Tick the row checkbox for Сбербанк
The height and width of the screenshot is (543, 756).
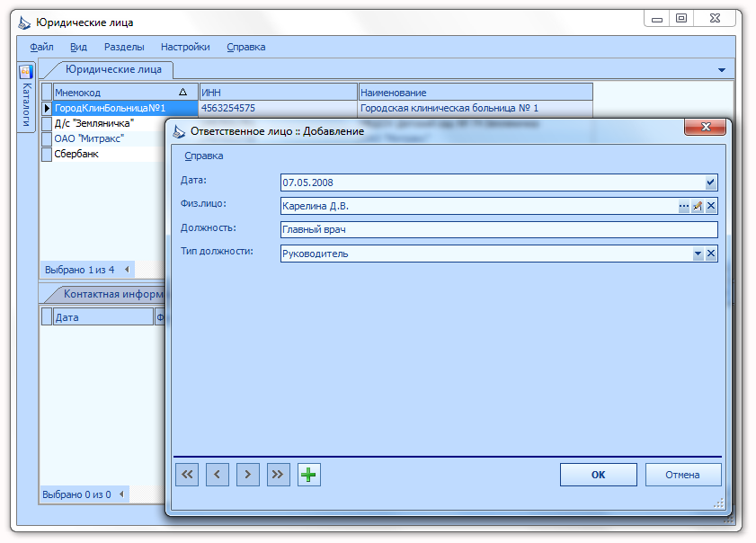coord(47,155)
